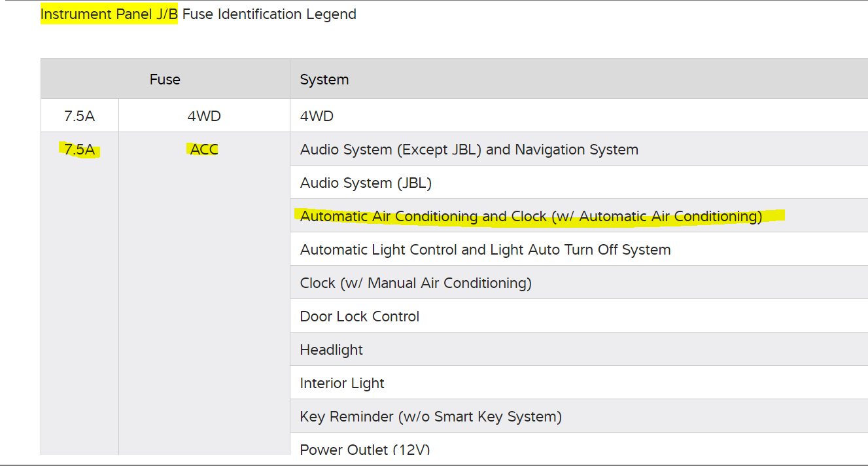Select the 'Audio System (Except JBL) and Navigation System' row
868x466 pixels.
click(468, 150)
